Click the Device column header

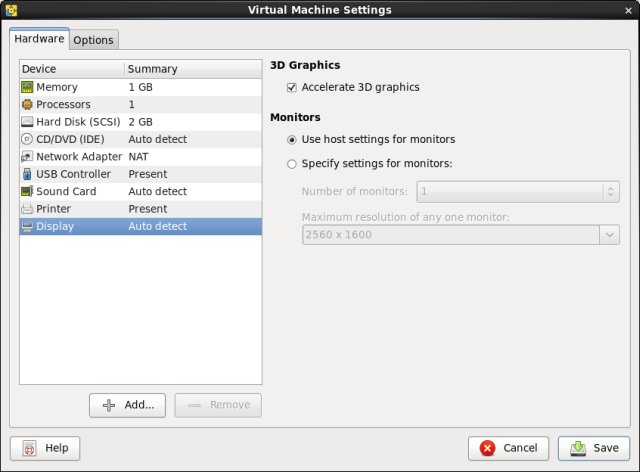pyautogui.click(x=72, y=69)
